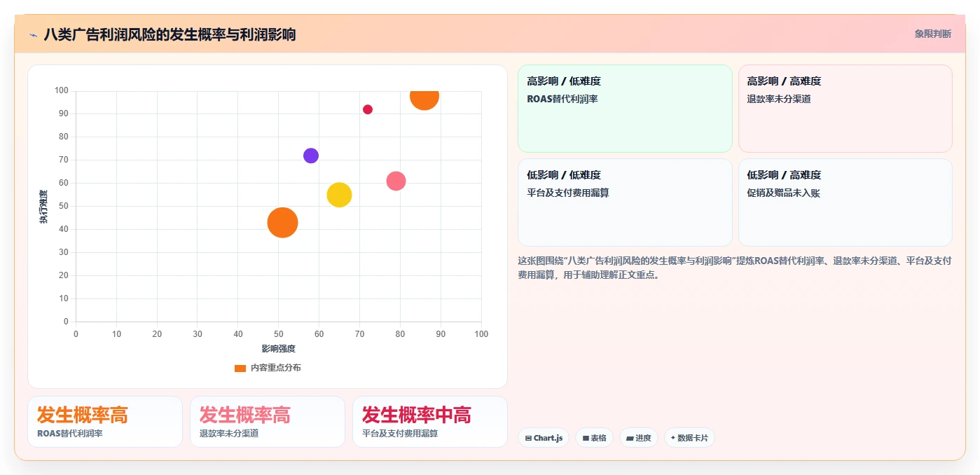Image resolution: width=980 pixels, height=475 pixels.
Task: Click the chart title 八类广告利润风险的发生概率与利润影响
Action: pyautogui.click(x=170, y=34)
